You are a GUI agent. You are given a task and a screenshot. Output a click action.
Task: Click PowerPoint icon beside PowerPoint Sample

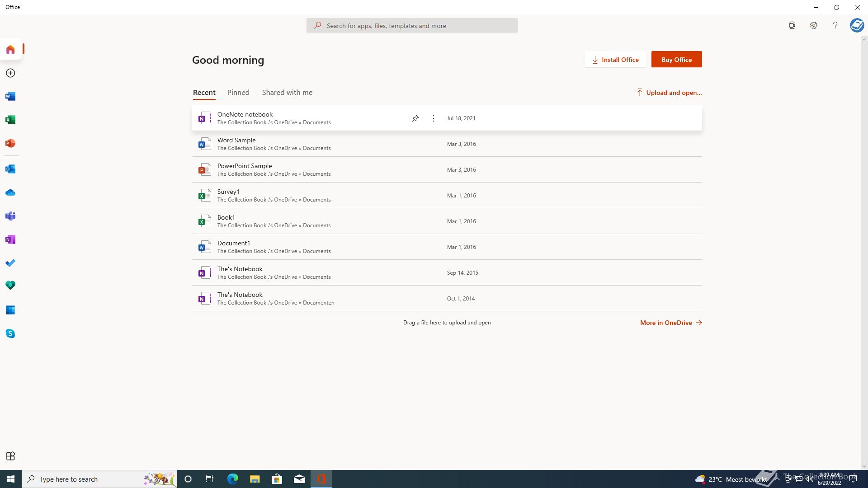204,170
